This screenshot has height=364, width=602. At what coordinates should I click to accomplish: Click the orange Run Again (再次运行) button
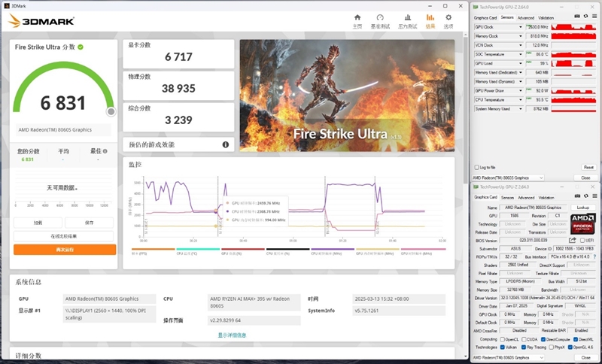point(65,249)
